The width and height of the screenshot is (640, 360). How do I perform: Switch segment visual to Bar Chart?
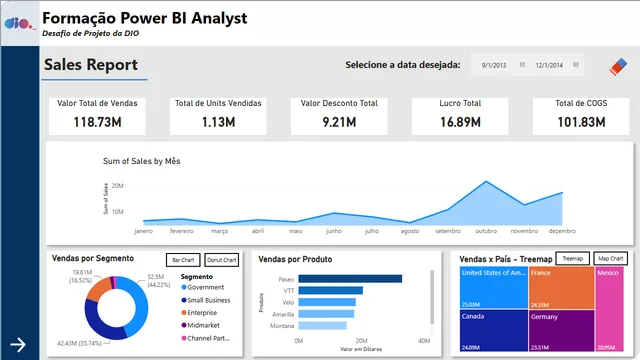coord(183,260)
